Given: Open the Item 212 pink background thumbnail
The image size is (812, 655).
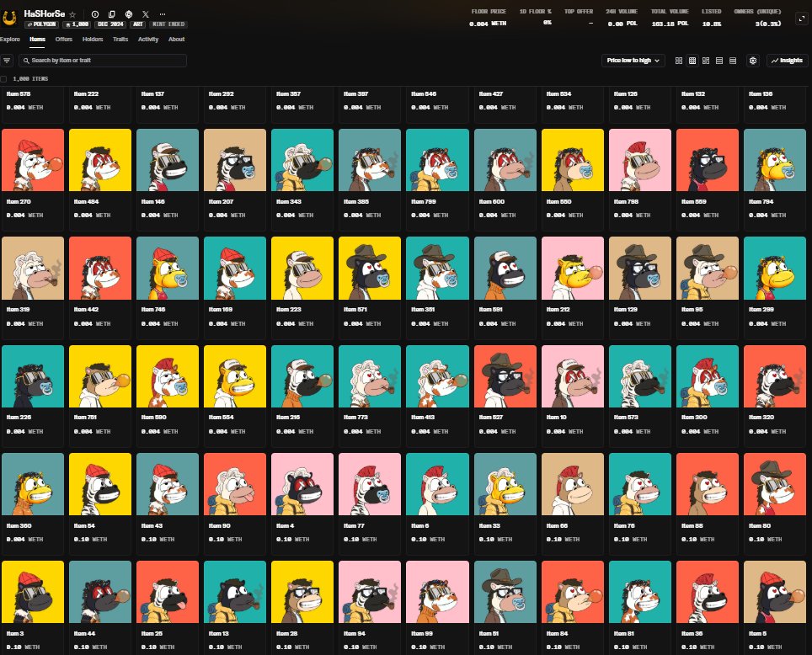Looking at the screenshot, I should coord(573,269).
